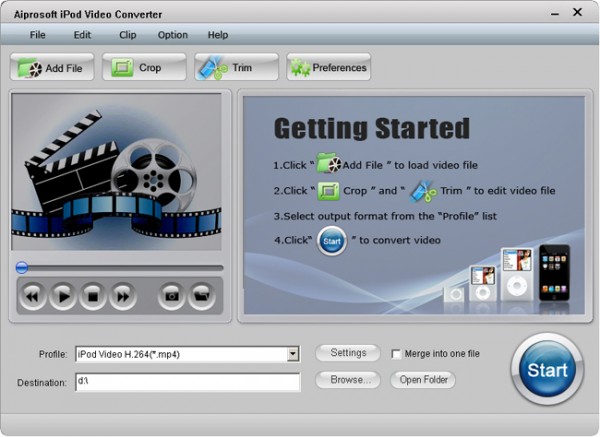Stop the video preview
600x437 pixels.
(93, 296)
